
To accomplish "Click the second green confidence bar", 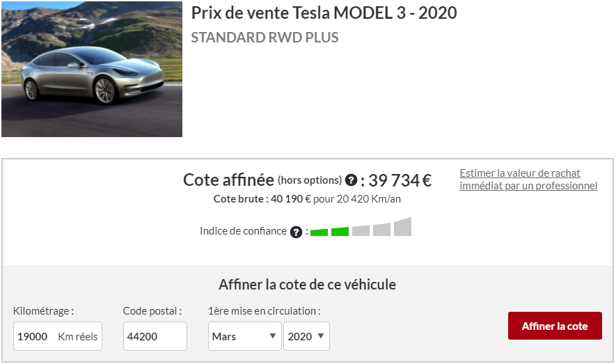I will tap(340, 231).
